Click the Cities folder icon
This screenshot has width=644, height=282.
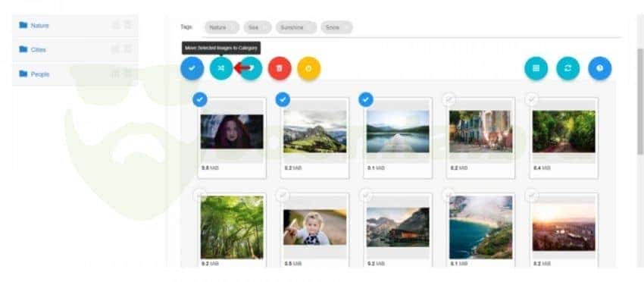(23, 49)
